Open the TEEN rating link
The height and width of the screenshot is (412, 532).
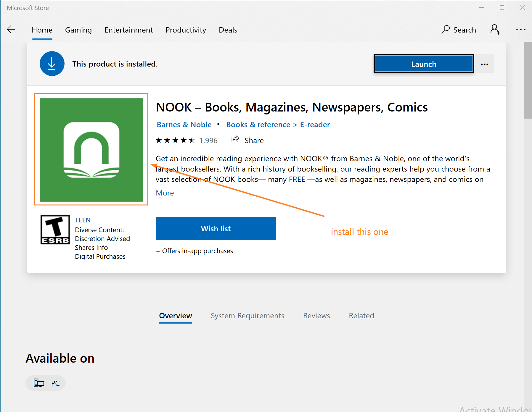point(83,220)
